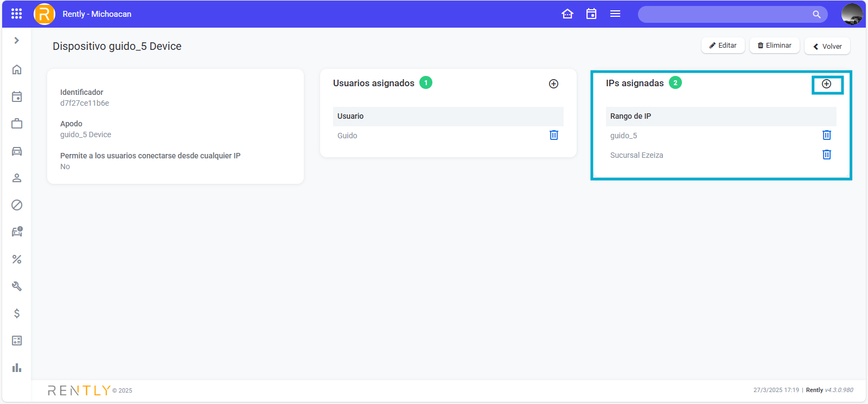The height and width of the screenshot is (404, 868).
Task: Click the Eliminar button
Action: (774, 46)
